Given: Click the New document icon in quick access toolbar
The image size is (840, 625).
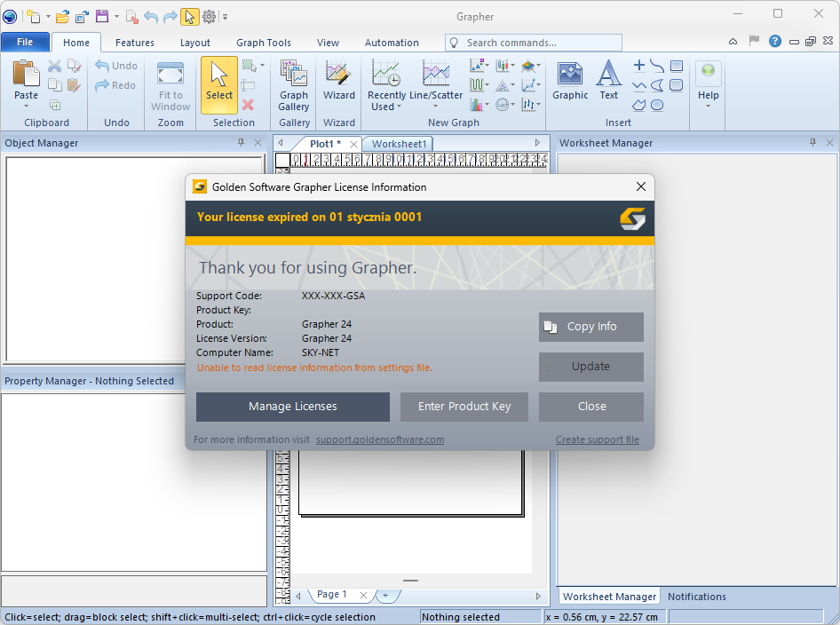Looking at the screenshot, I should pyautogui.click(x=33, y=17).
